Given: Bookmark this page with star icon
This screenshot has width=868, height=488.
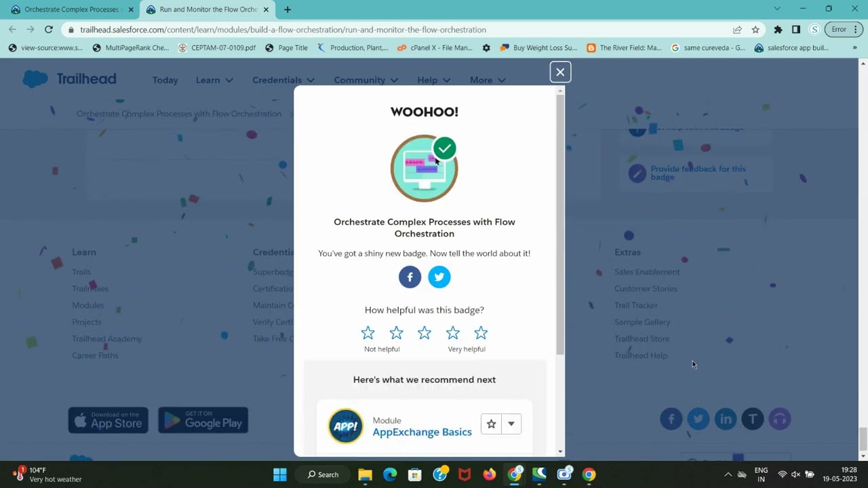Looking at the screenshot, I should click(x=755, y=30).
